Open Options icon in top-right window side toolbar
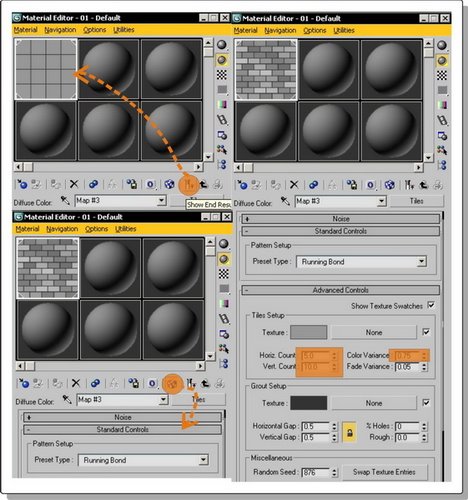The width and height of the screenshot is (468, 500). coord(442,136)
